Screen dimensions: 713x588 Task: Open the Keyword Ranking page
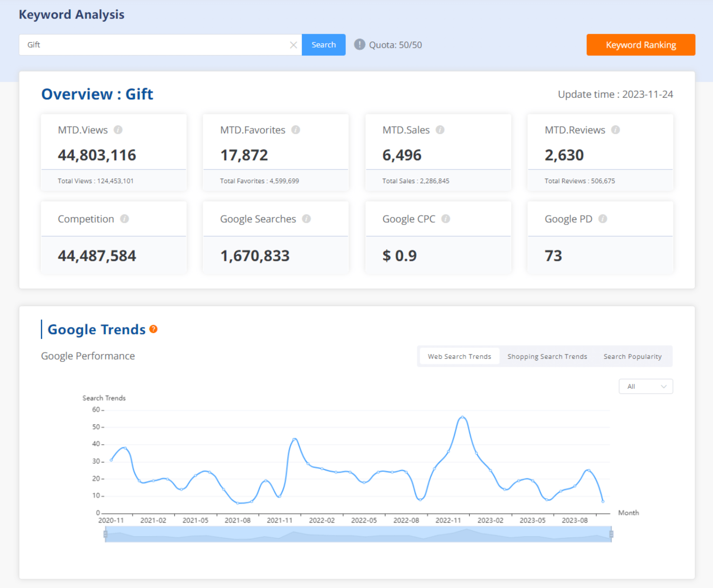click(x=641, y=45)
